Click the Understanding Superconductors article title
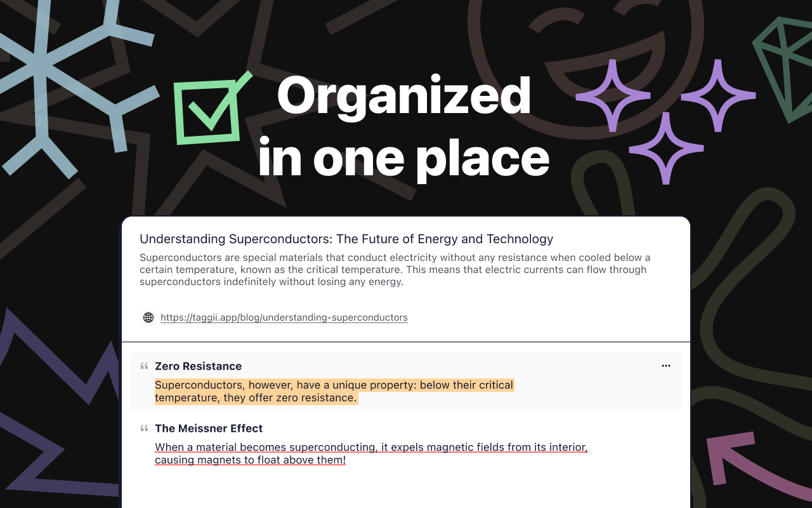The width and height of the screenshot is (812, 508). click(346, 239)
